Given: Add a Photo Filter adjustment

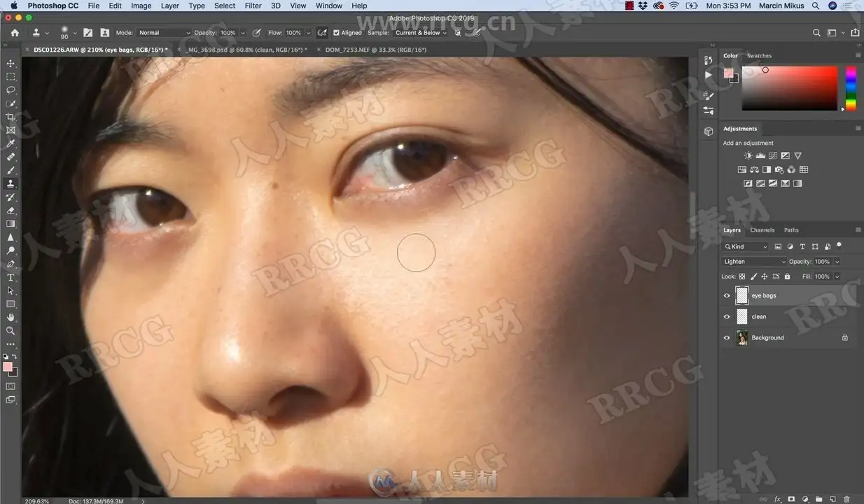Looking at the screenshot, I should pos(779,169).
